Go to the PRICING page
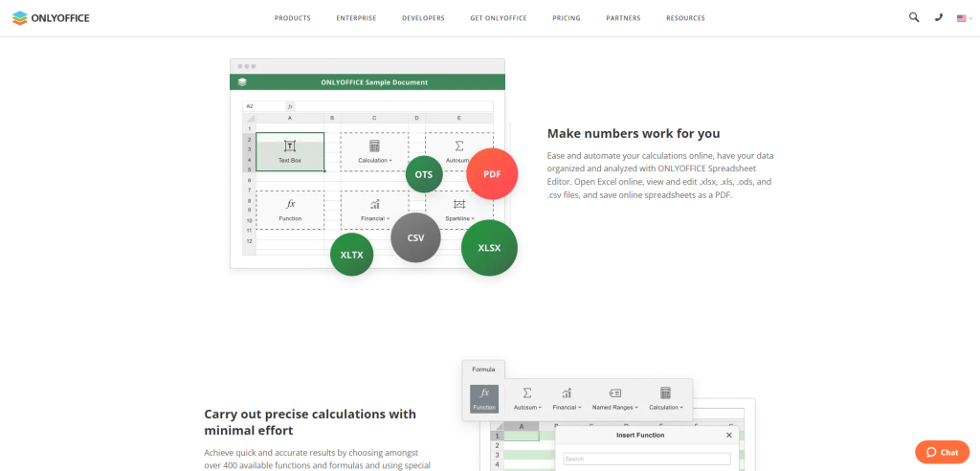The width and height of the screenshot is (980, 471). (x=567, y=18)
